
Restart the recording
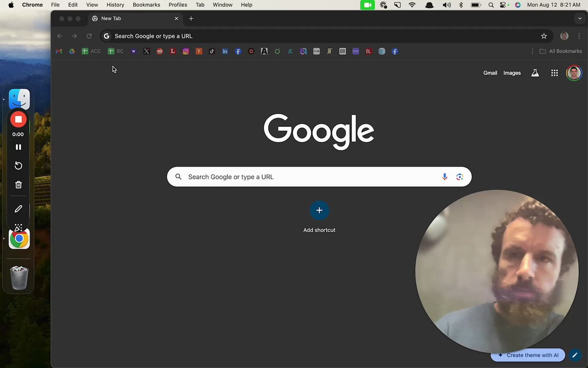(18, 166)
